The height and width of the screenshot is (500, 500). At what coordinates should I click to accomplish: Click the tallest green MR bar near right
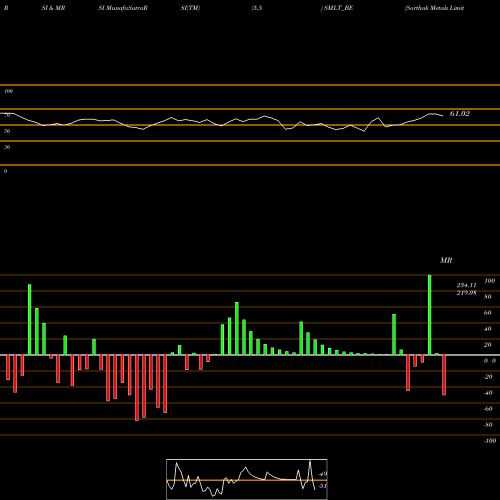click(429, 315)
